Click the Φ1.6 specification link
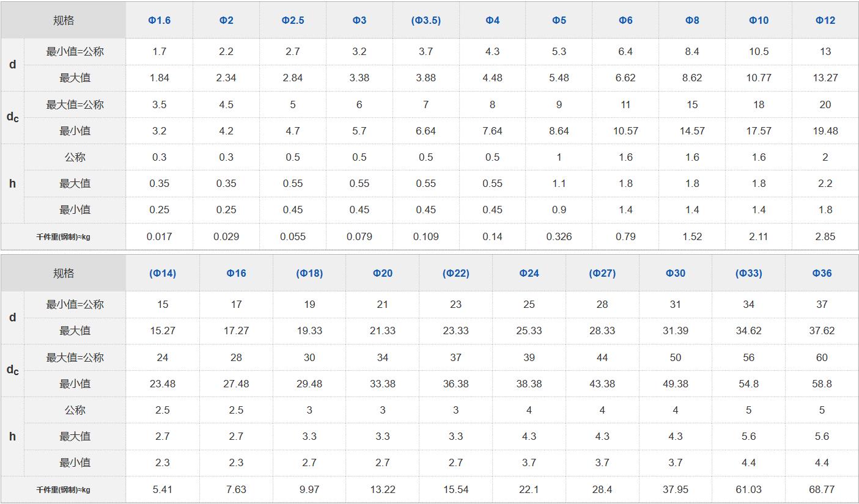This screenshot has width=859, height=504. [159, 20]
